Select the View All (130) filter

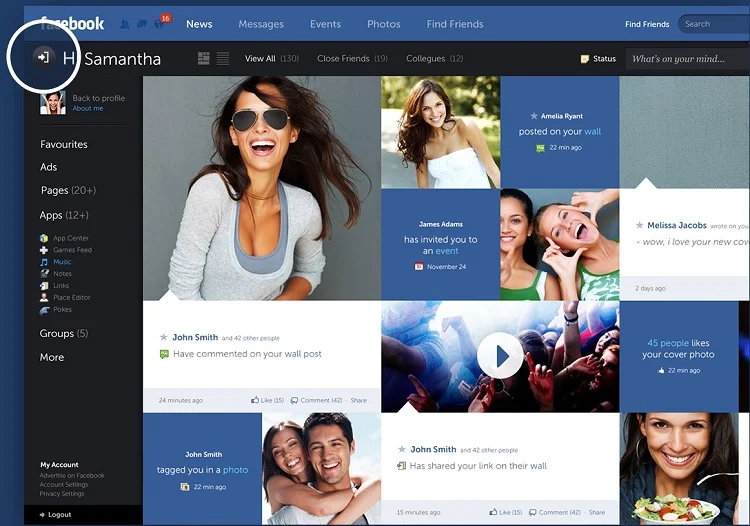(x=272, y=58)
